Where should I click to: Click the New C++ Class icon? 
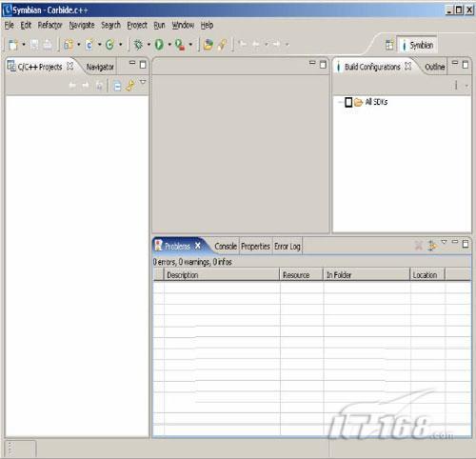click(x=89, y=45)
